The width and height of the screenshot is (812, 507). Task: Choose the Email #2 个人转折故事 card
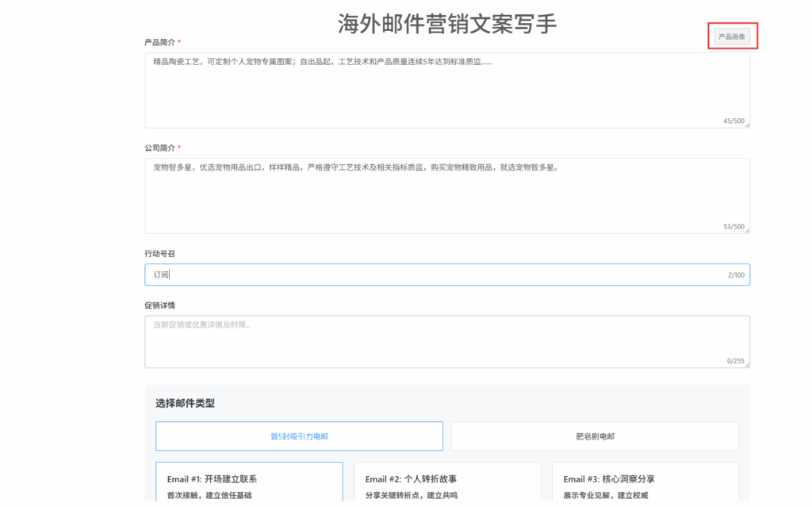[x=447, y=482]
